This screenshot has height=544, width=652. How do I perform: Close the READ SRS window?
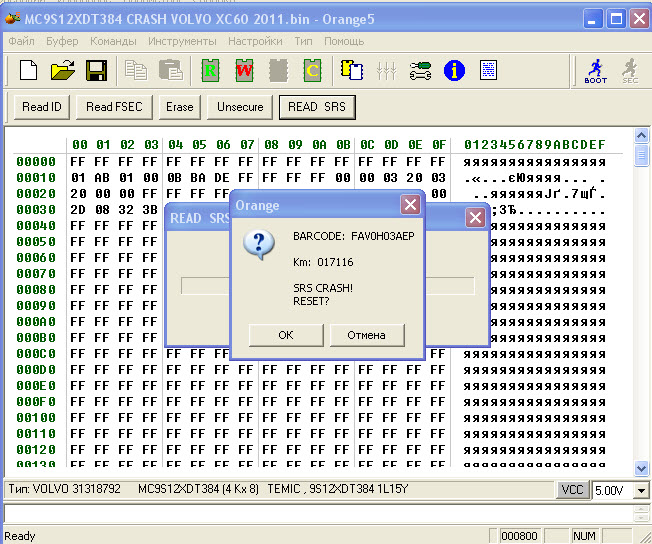pos(475,218)
